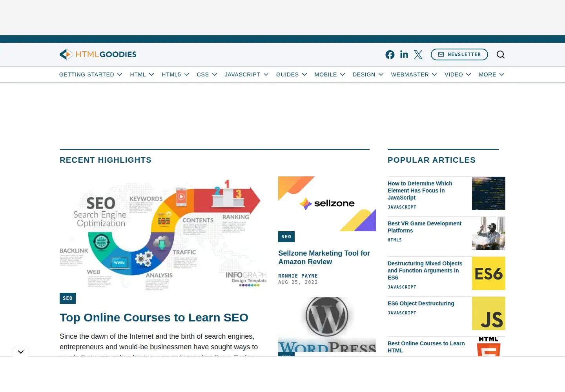Open the HTMLGoodies Facebook page icon
This screenshot has height=392, width=565.
tap(390, 54)
